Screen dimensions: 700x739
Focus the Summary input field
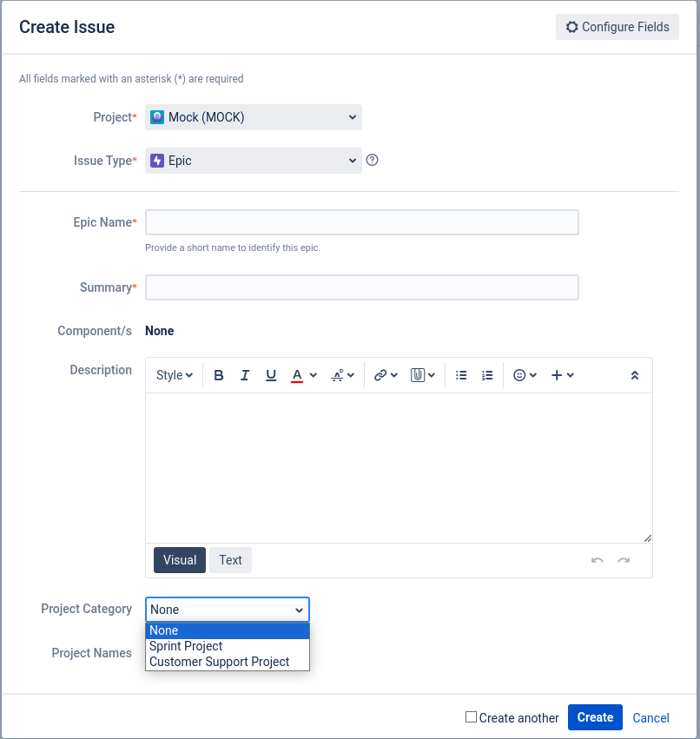pos(362,287)
